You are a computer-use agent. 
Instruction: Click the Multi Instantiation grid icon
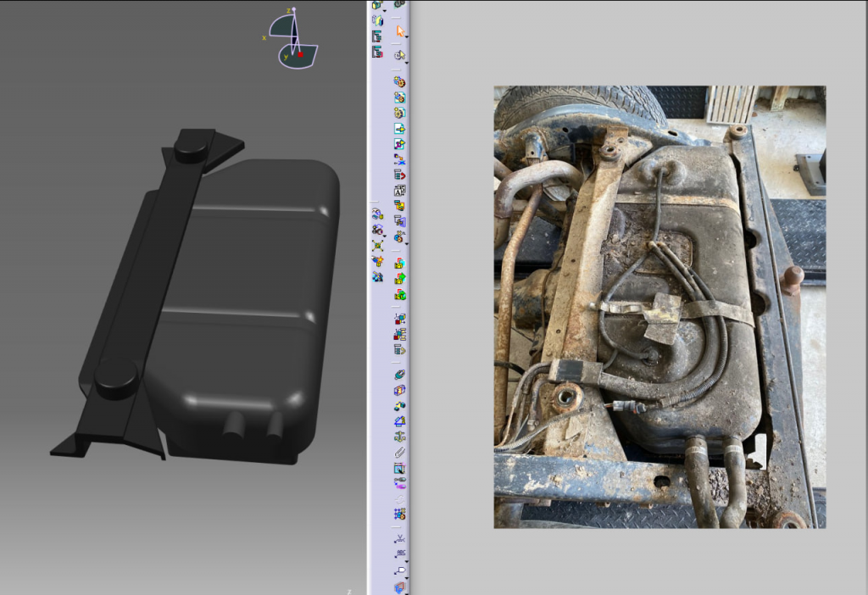click(x=400, y=514)
